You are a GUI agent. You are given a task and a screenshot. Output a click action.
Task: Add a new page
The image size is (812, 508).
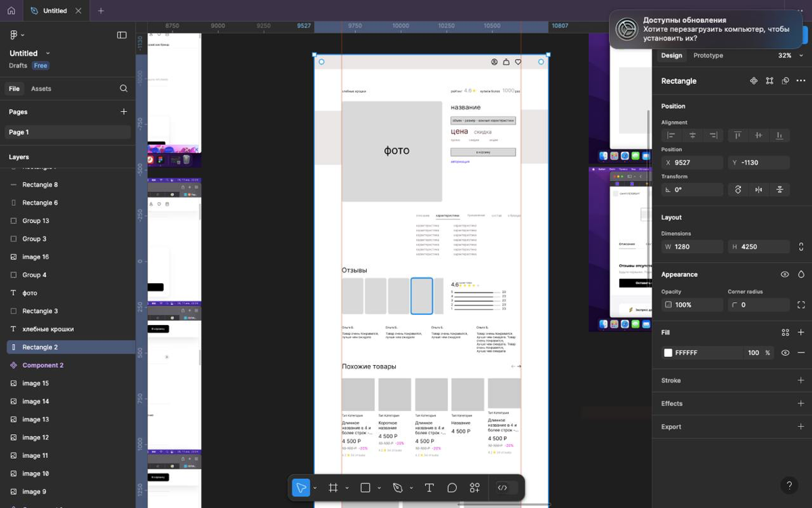123,112
